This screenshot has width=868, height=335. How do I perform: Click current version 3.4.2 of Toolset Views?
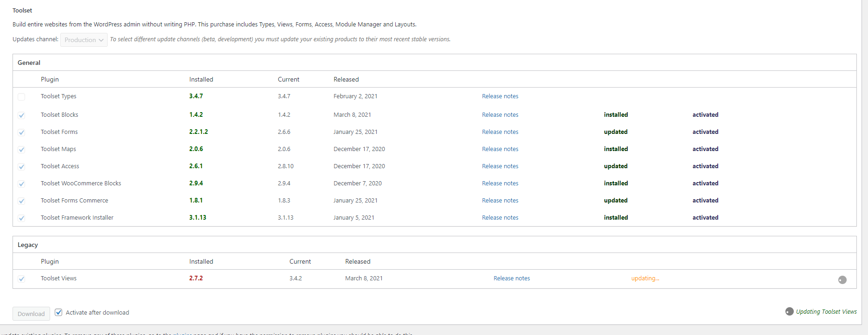296,278
